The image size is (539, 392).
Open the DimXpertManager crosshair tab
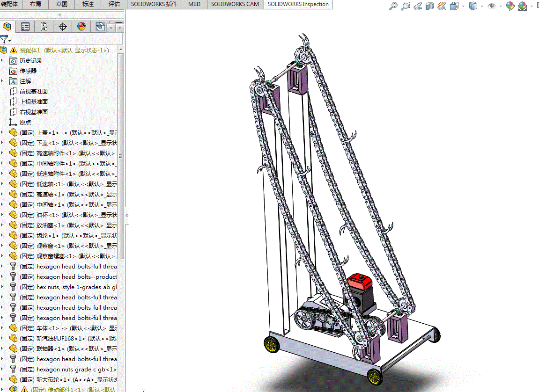(x=63, y=27)
